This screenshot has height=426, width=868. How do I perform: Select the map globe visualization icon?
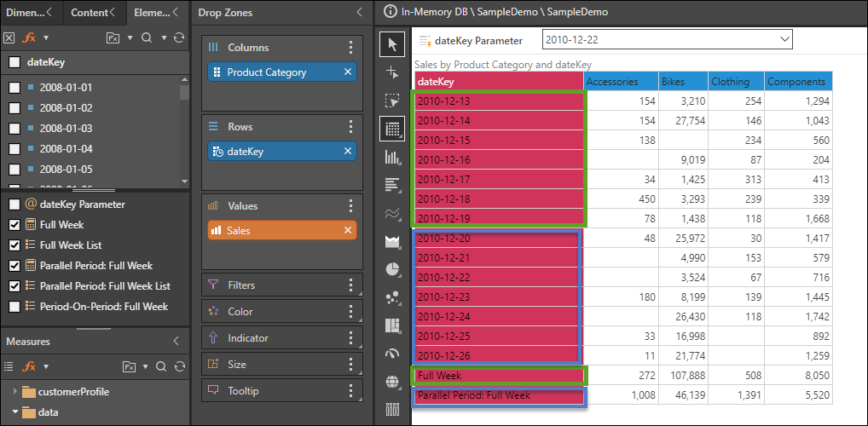coord(392,382)
